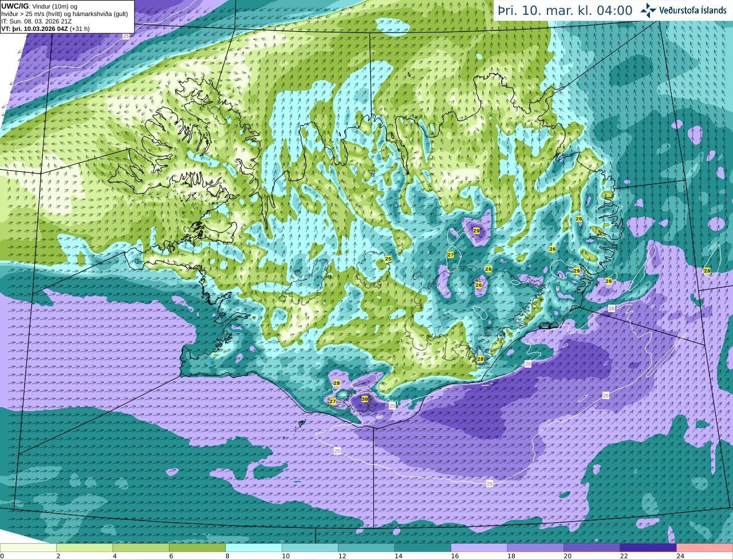The width and height of the screenshot is (733, 560).
Task: Pick the 22–24 m/s dark indigo legend swatch
Action: (x=649, y=547)
